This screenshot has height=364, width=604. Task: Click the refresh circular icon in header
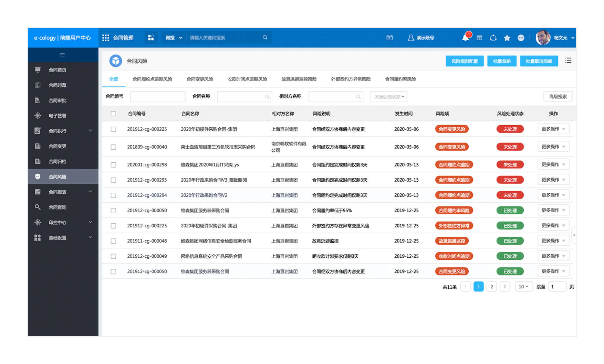493,38
